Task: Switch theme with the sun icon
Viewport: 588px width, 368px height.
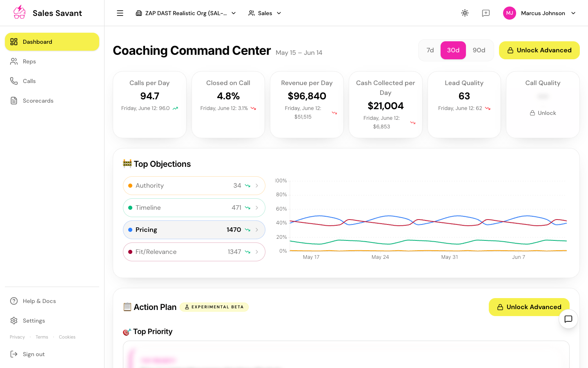Action: tap(465, 13)
